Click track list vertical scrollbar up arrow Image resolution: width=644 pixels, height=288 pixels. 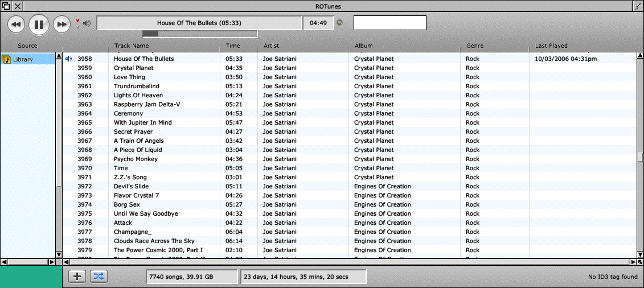click(640, 56)
